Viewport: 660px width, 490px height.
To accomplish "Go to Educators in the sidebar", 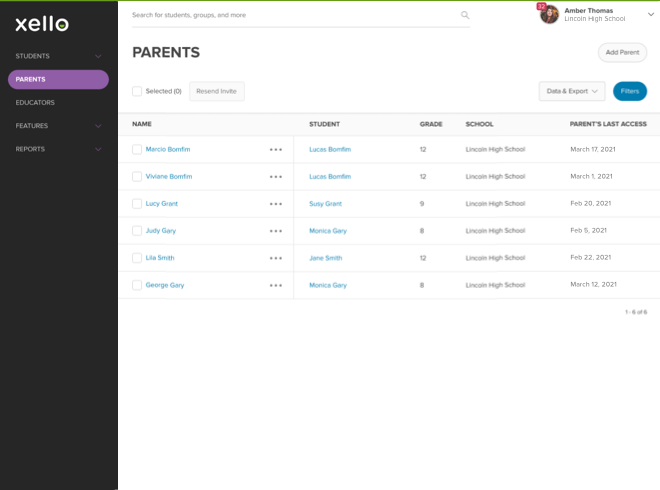I will click(35, 102).
